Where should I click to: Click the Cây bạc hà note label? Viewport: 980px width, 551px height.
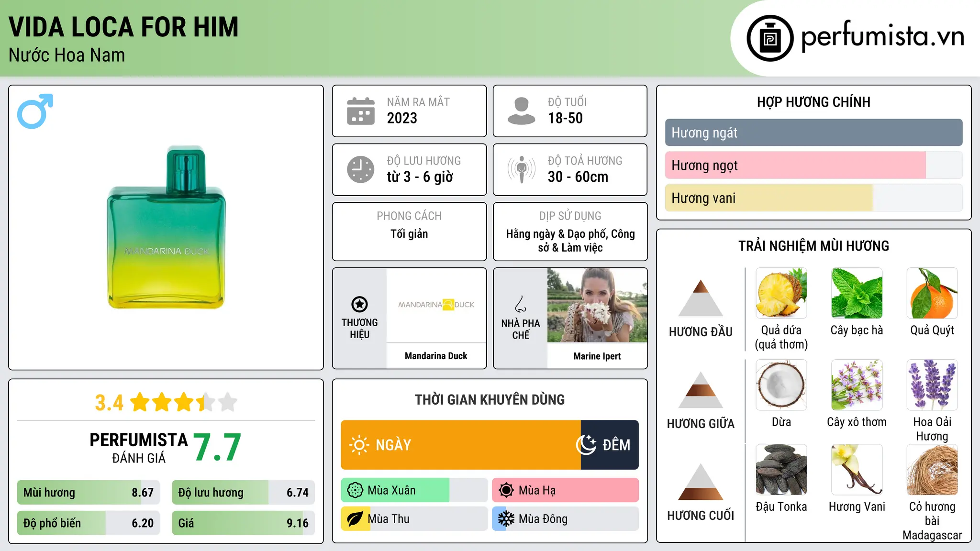pos(857,330)
